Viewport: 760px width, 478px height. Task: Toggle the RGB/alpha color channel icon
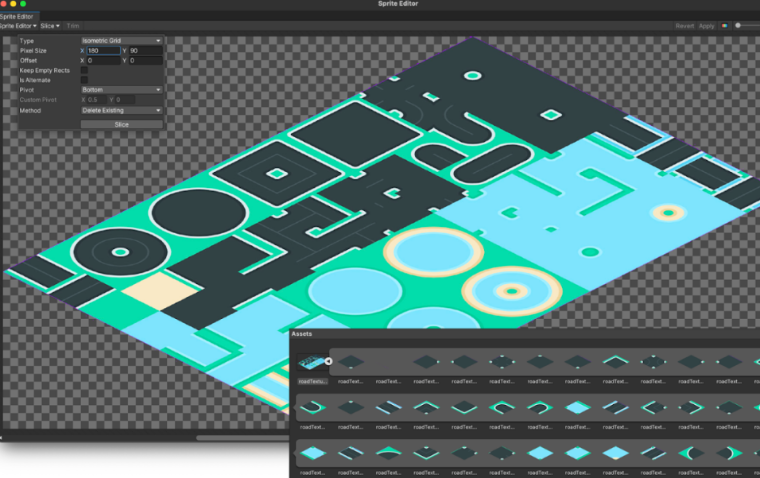(x=725, y=26)
